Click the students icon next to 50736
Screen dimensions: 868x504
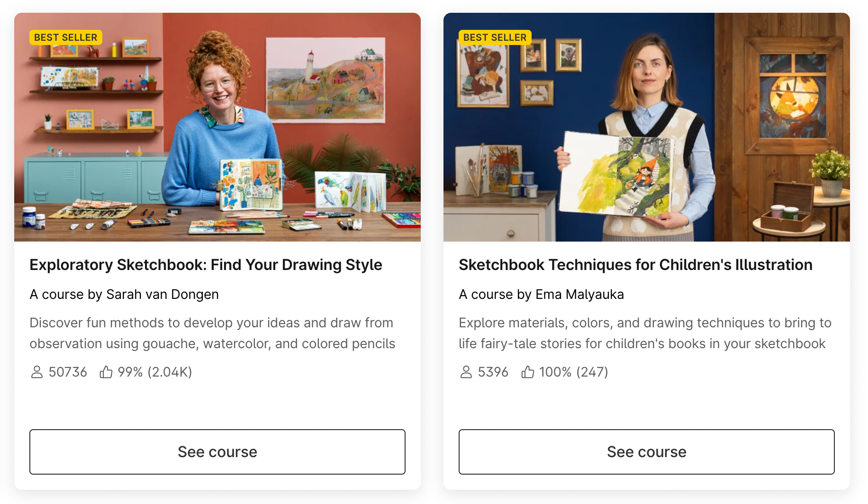coord(36,372)
